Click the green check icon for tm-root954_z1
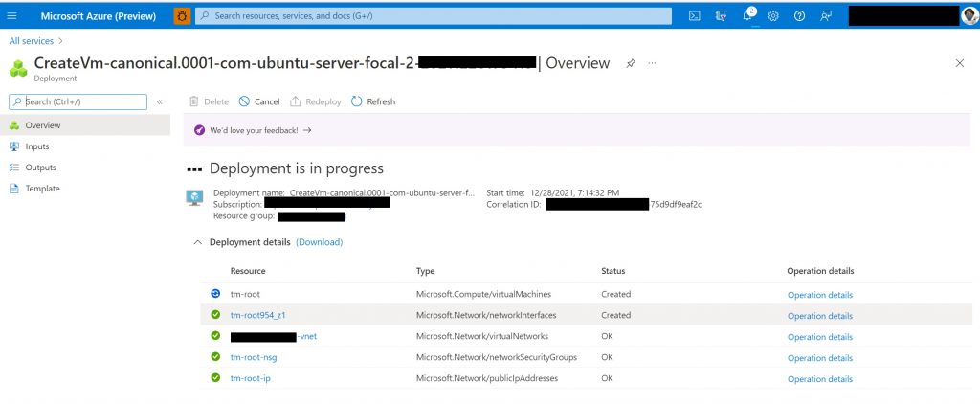The image size is (980, 404). [215, 315]
